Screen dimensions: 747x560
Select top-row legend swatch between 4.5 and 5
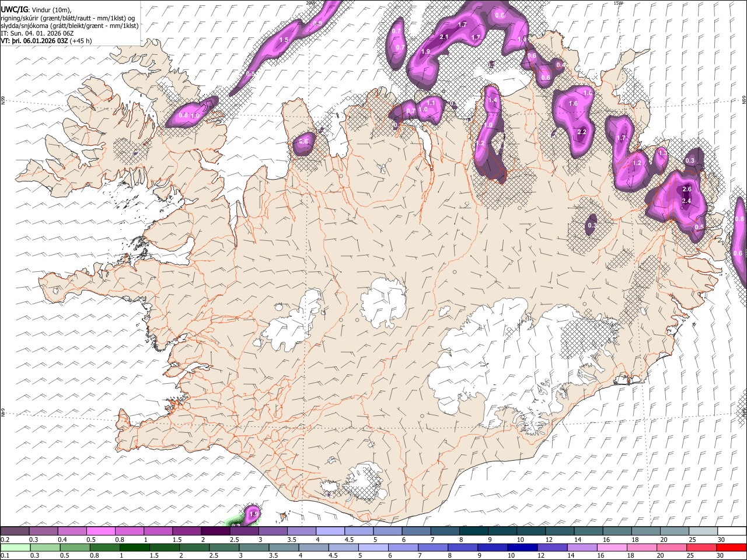[x=358, y=531]
